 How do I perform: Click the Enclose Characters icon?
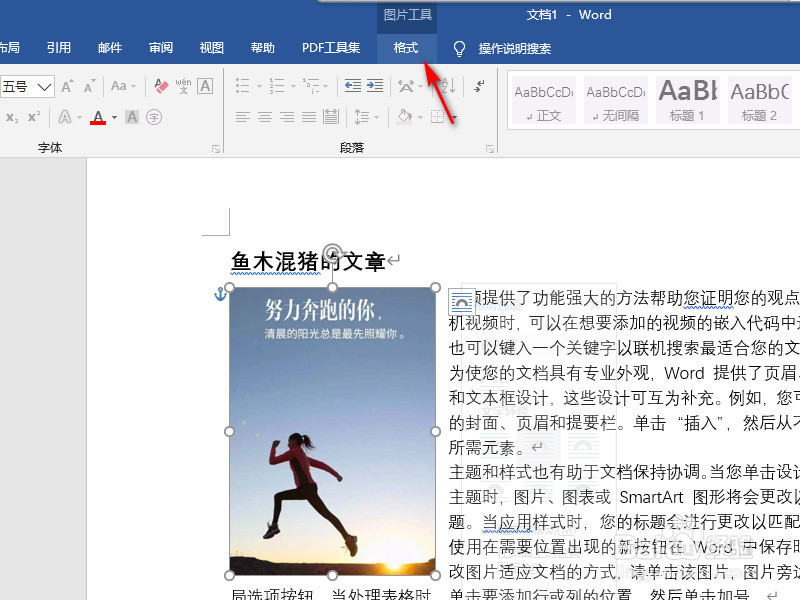tap(156, 117)
